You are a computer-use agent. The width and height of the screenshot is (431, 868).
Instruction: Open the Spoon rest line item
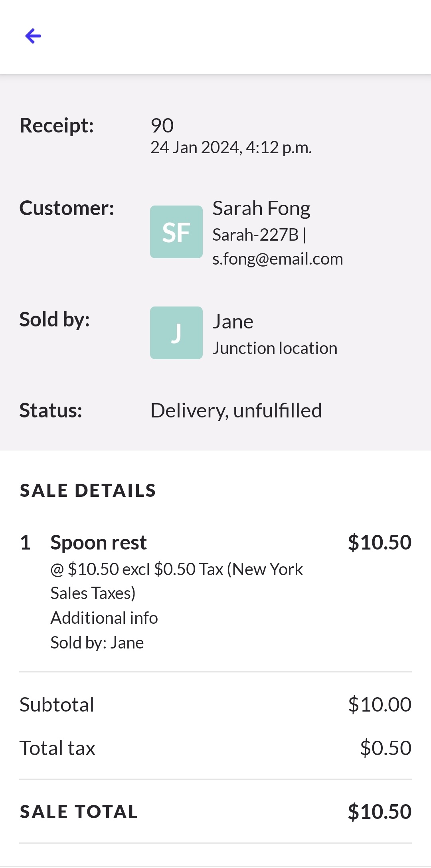pyautogui.click(x=98, y=543)
